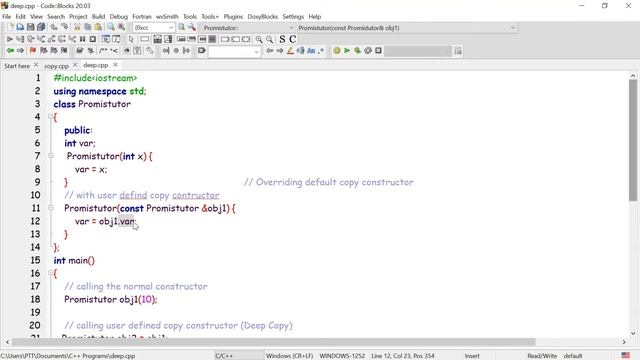Open the Plugins menu
640x360 pixels.
(233, 17)
